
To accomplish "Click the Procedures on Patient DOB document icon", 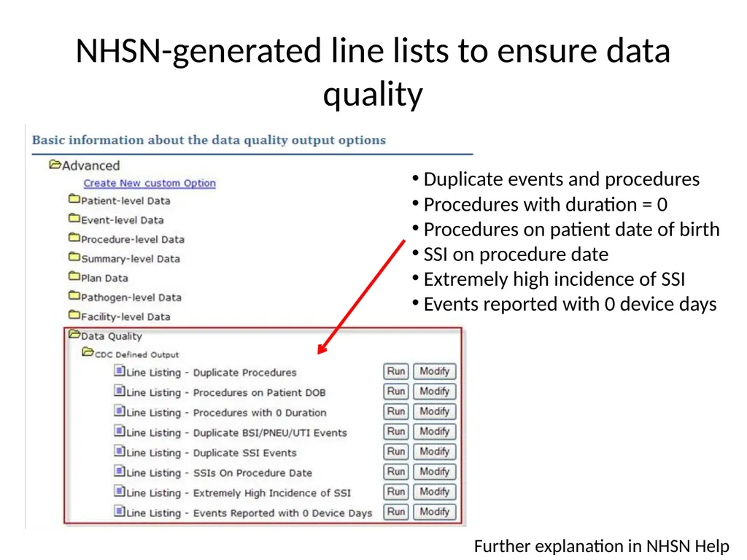I will pos(120,391).
